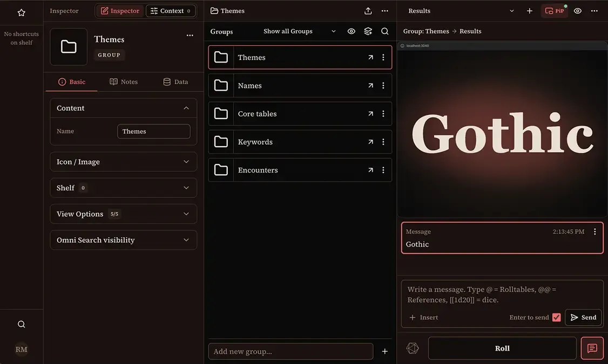This screenshot has width=608, height=364.
Task: Click the chat message icon button
Action: coord(592,348)
